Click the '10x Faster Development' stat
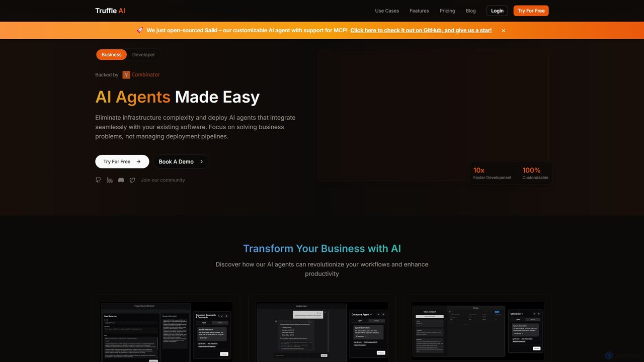The height and width of the screenshot is (362, 644). click(x=492, y=173)
